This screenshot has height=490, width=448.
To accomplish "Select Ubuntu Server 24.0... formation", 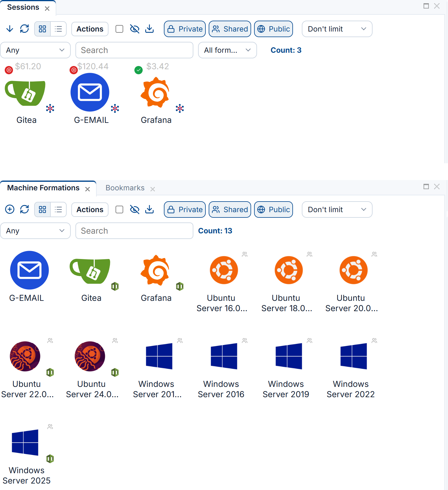I will (90, 356).
